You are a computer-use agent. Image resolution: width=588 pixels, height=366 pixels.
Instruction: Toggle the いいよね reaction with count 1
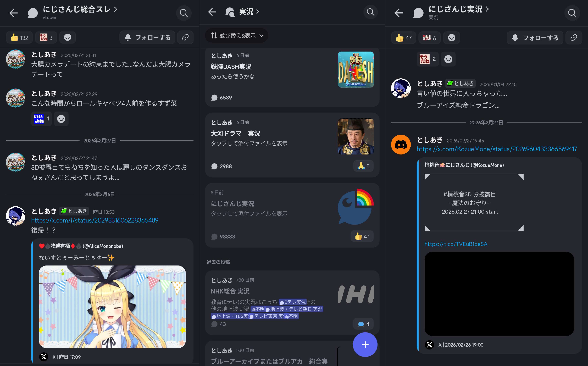coord(41,119)
